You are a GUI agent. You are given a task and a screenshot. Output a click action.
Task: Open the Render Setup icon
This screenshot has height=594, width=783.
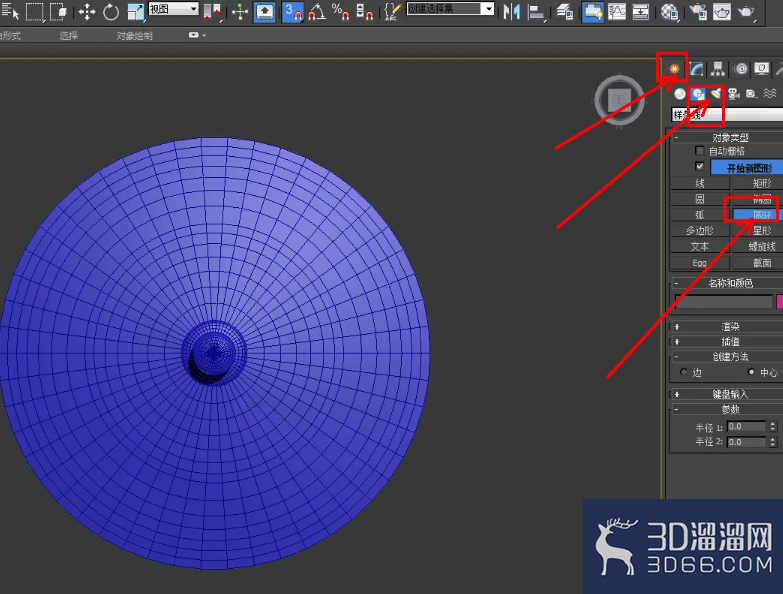[698, 12]
